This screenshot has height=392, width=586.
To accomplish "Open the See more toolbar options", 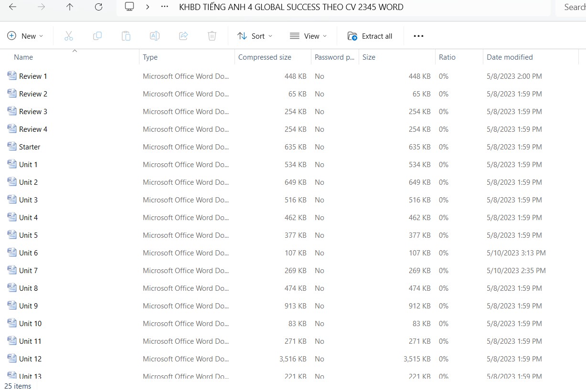I will (x=418, y=36).
